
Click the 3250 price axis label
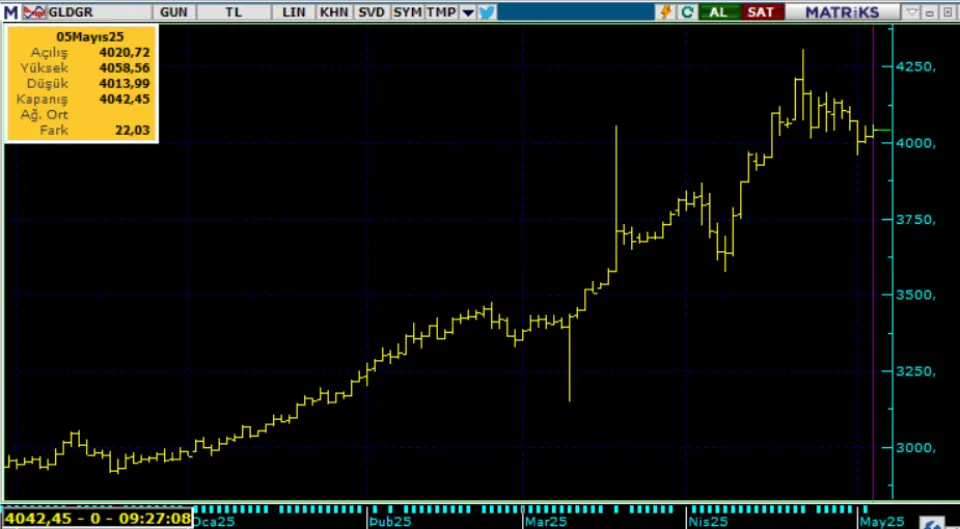coord(915,372)
